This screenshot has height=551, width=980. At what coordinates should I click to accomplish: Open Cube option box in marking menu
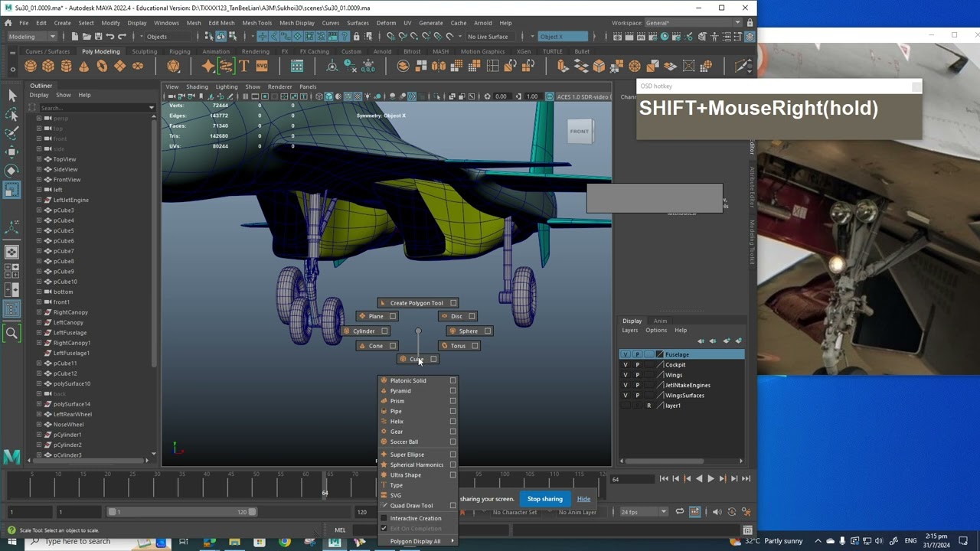point(433,359)
